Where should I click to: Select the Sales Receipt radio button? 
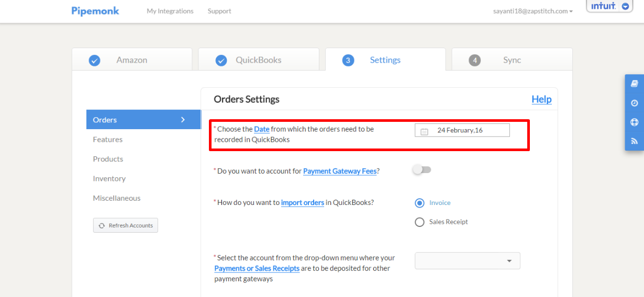click(x=419, y=222)
